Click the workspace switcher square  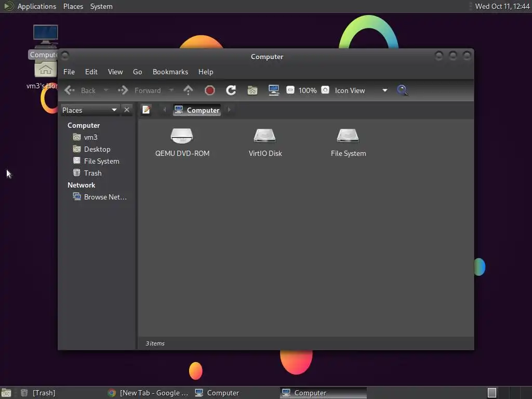492,393
